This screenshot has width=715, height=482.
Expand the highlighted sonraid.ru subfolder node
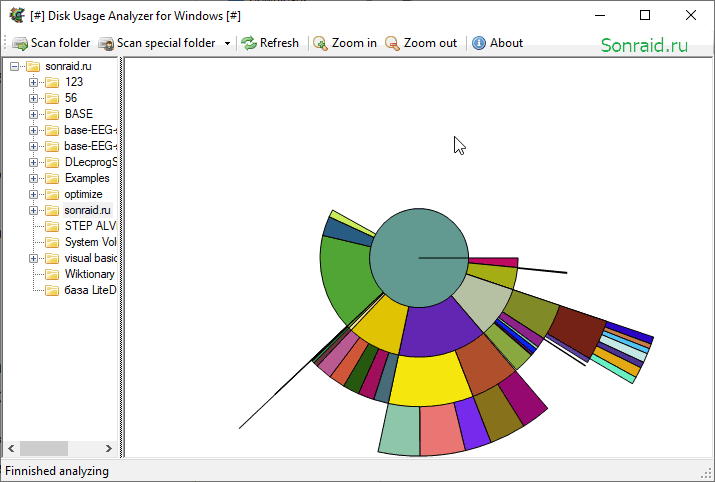pyautogui.click(x=33, y=211)
